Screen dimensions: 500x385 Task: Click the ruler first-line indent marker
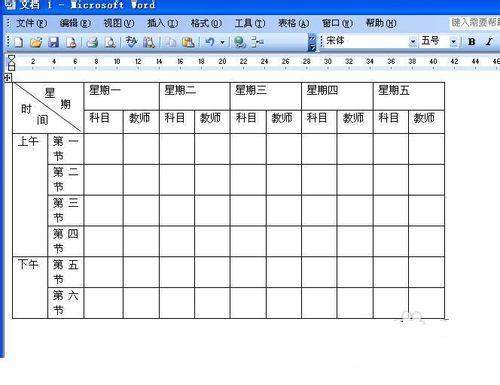pos(12,59)
